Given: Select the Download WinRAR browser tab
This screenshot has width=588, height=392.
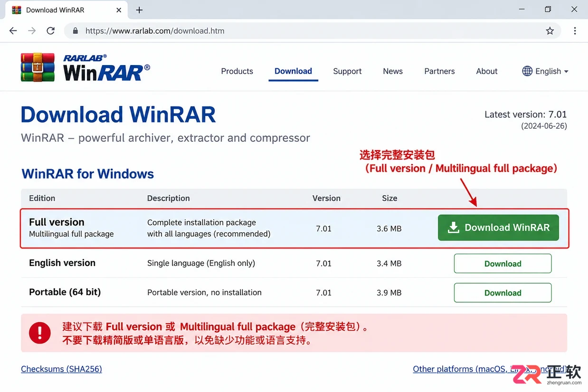Looking at the screenshot, I should (66, 10).
